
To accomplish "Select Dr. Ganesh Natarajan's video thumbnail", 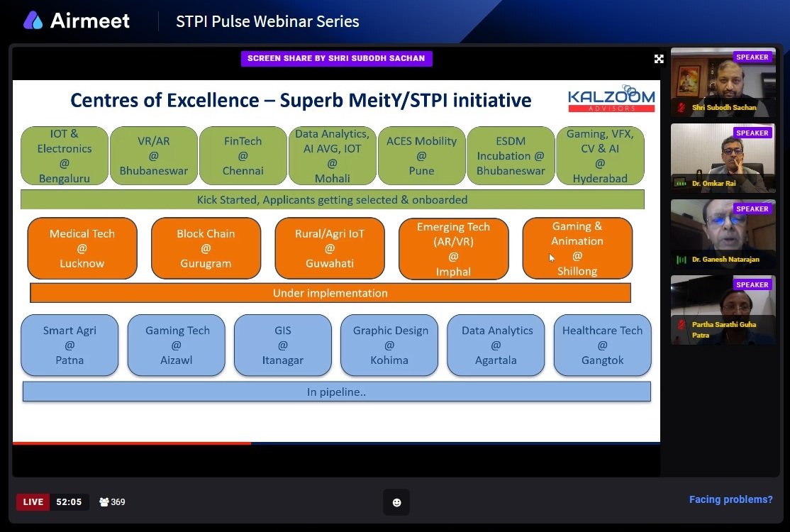I will click(x=723, y=234).
